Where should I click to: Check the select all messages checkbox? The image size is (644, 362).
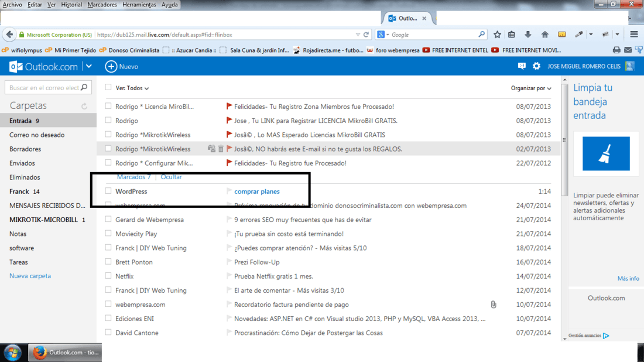coord(108,87)
